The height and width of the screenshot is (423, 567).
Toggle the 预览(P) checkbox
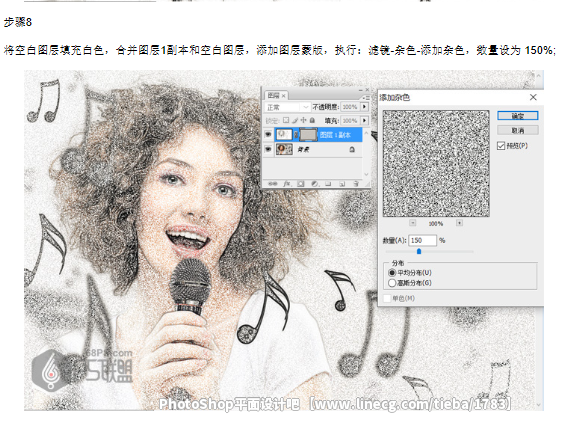501,146
